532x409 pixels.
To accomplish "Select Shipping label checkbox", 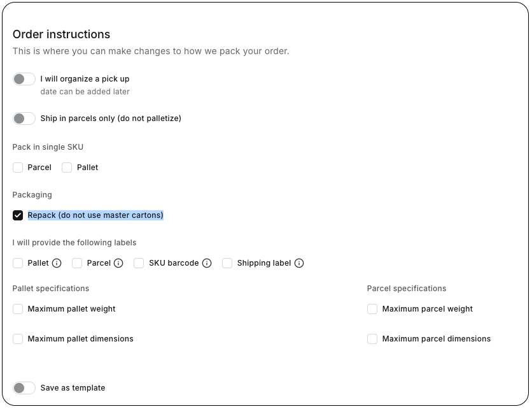I will [227, 263].
